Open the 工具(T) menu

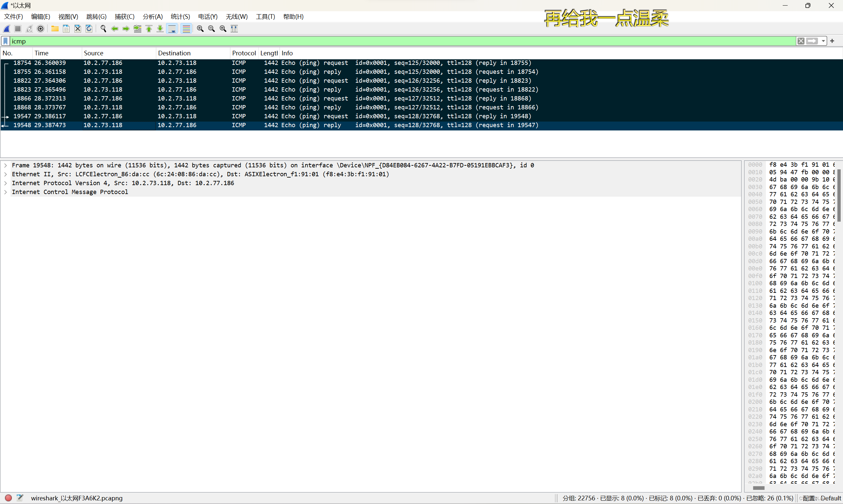[265, 17]
